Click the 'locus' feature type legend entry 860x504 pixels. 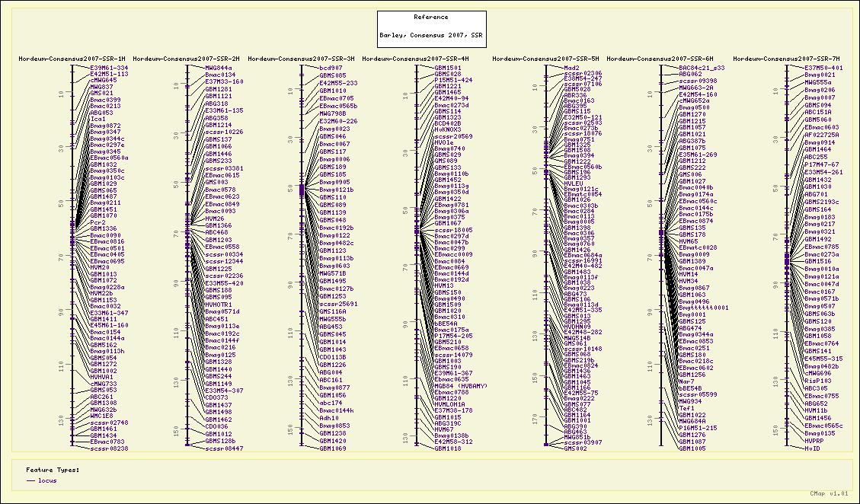(x=47, y=480)
